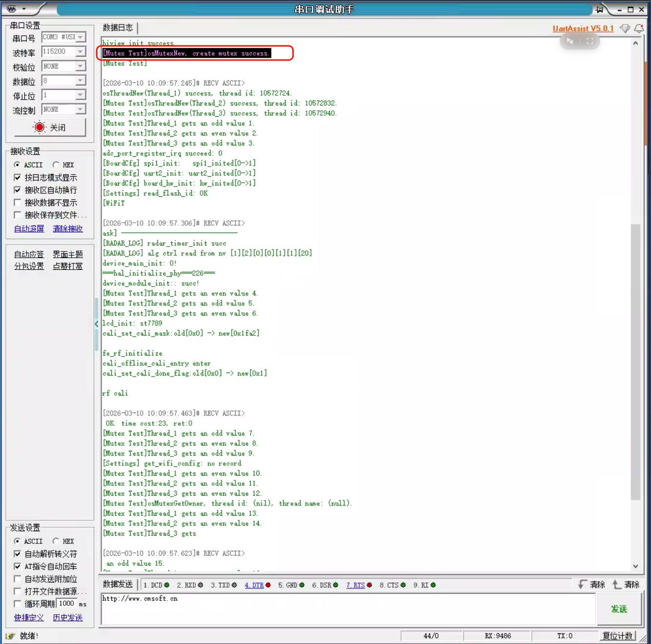The image size is (651, 644).
Task: Click the 自动滚屏 link
Action: pyautogui.click(x=29, y=229)
